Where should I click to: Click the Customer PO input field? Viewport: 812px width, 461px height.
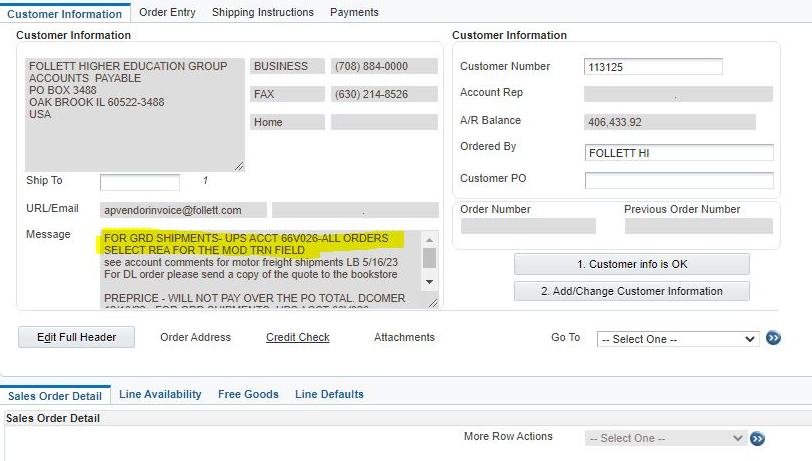[679, 180]
